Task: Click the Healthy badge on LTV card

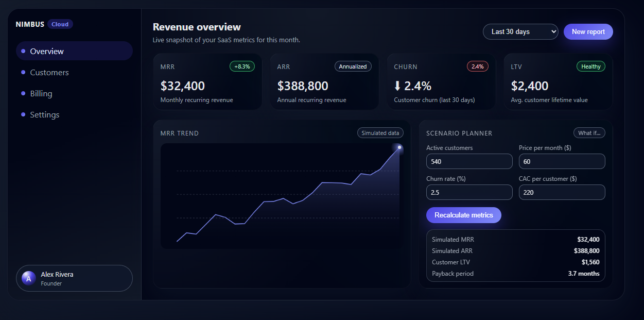Action: pos(590,66)
